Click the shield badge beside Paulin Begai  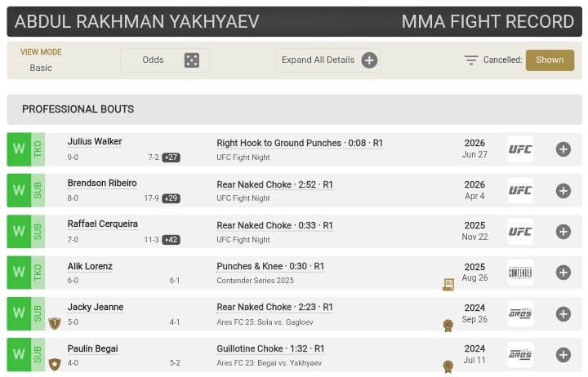point(55,364)
